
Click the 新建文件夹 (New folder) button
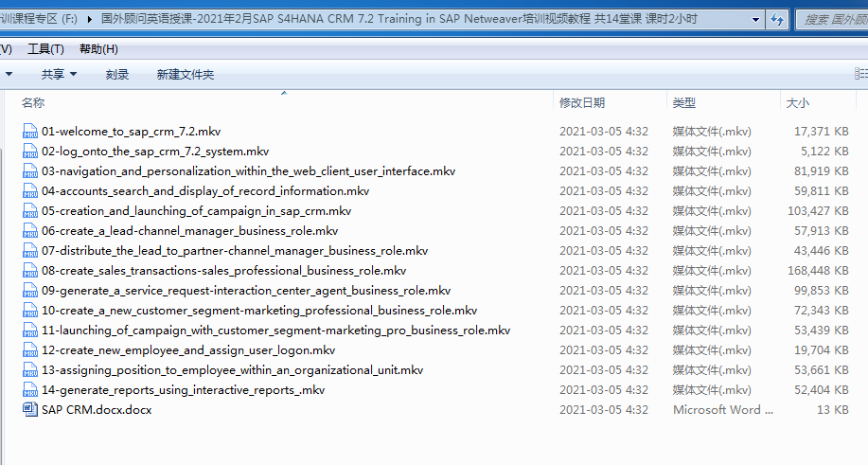tap(185, 74)
